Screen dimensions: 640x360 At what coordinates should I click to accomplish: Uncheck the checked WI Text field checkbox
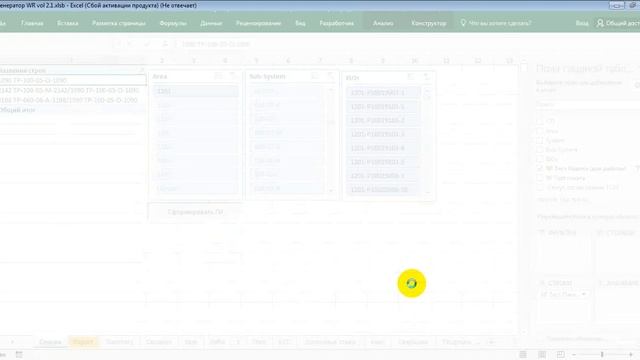540,168
